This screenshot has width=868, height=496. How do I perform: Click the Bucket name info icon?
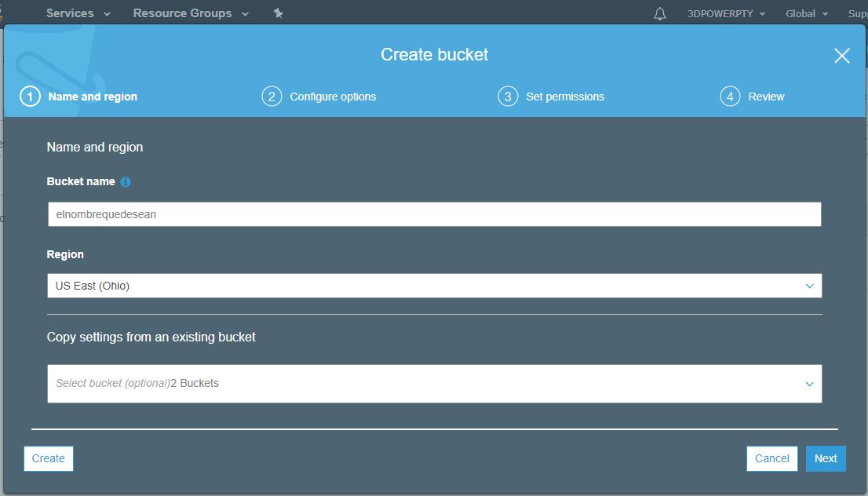tap(126, 181)
